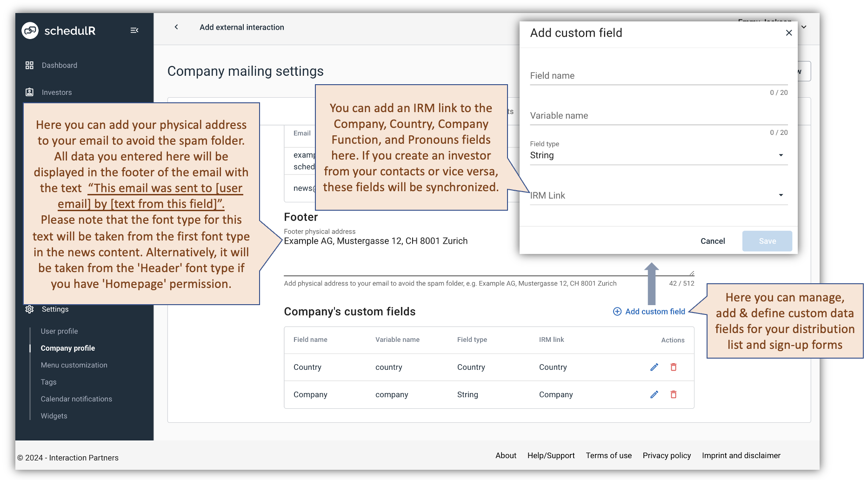
Task: Click the back arrow near Add external interaction
Action: tap(176, 27)
